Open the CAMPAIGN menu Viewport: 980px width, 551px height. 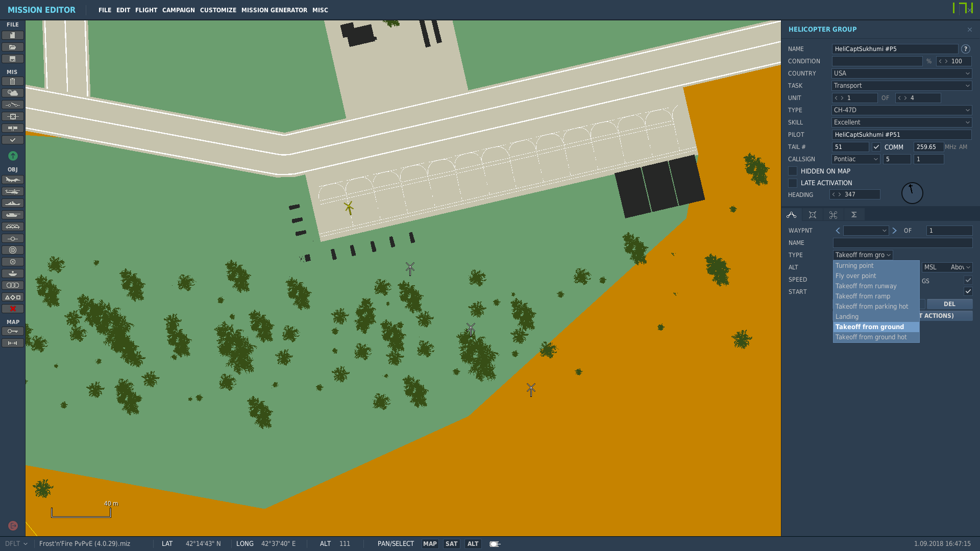click(x=178, y=10)
